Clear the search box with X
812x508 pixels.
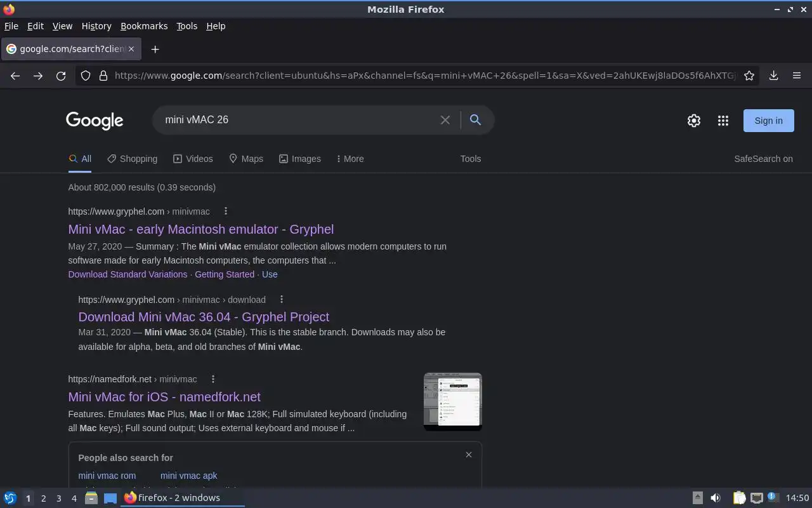[445, 120]
